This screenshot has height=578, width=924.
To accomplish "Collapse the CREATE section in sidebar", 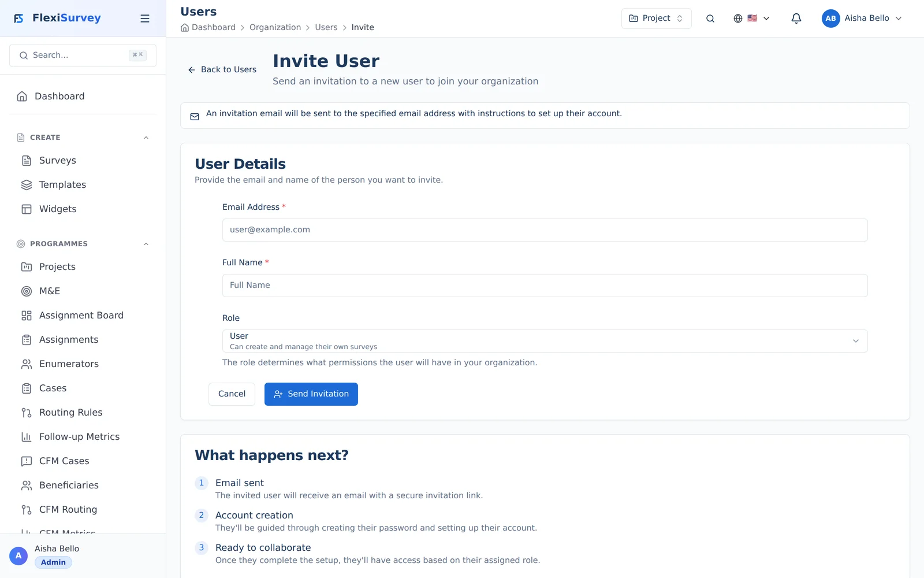I will 146,138.
